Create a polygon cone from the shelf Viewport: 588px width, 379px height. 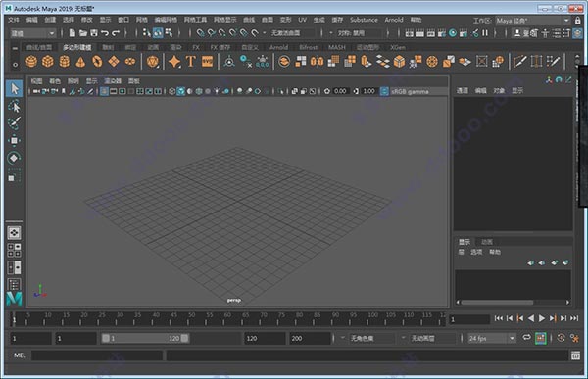(80, 61)
